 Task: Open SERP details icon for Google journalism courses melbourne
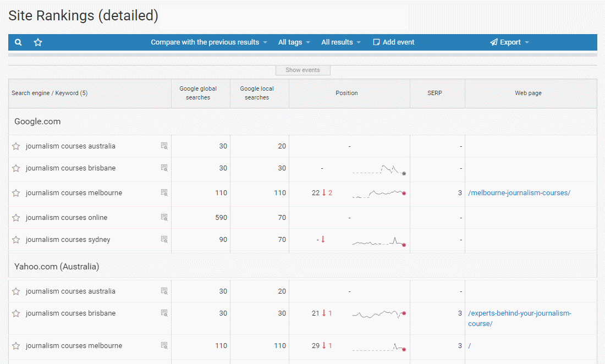coord(164,193)
